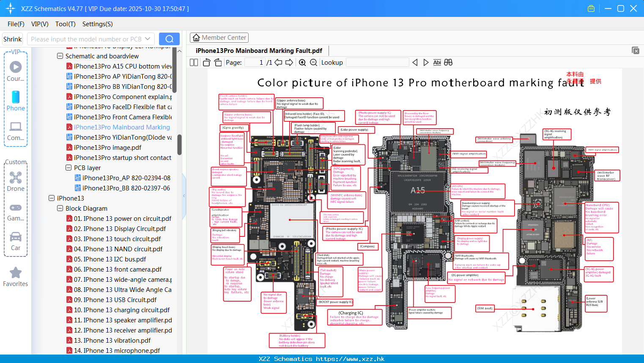644x363 pixels.
Task: Click into the model number search field
Action: 86,39
